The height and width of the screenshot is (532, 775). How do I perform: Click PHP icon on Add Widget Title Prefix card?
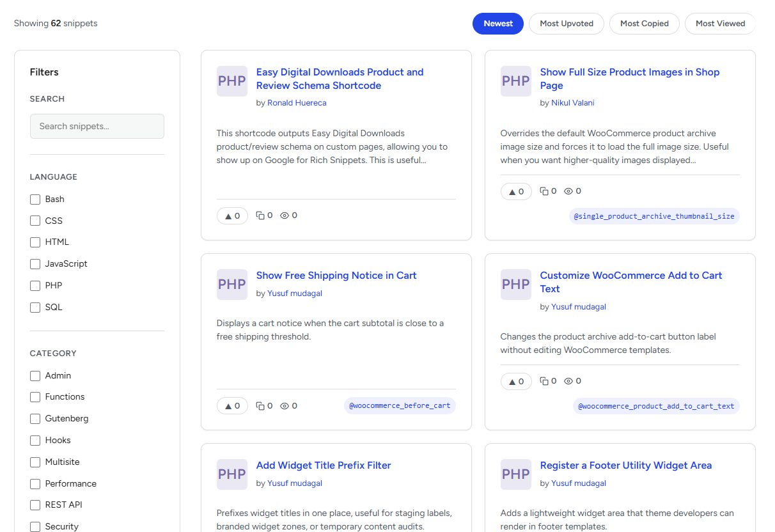coord(232,474)
